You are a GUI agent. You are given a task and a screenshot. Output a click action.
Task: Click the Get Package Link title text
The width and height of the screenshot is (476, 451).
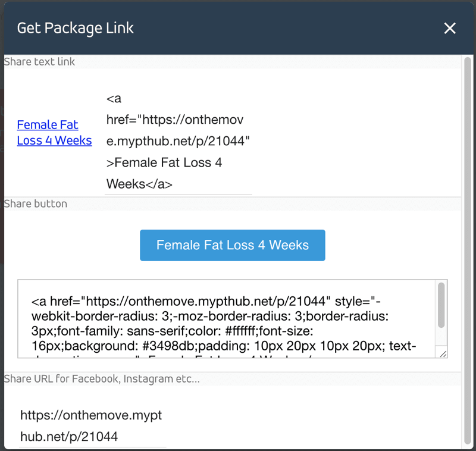[76, 28]
